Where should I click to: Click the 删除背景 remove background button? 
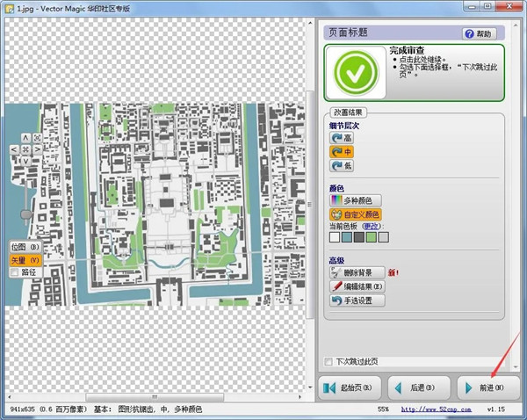[357, 272]
